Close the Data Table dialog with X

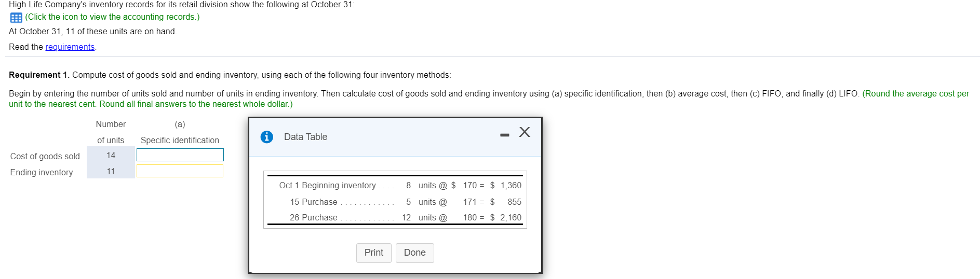tap(525, 132)
